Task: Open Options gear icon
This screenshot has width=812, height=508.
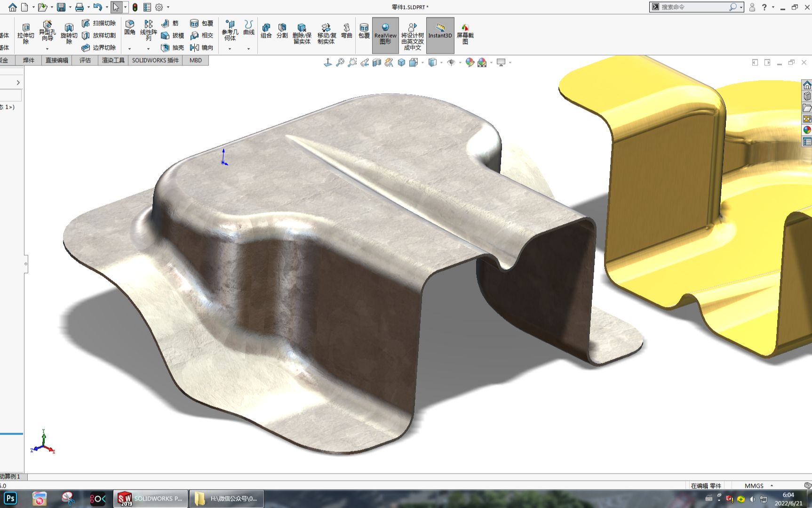Action: [x=159, y=7]
